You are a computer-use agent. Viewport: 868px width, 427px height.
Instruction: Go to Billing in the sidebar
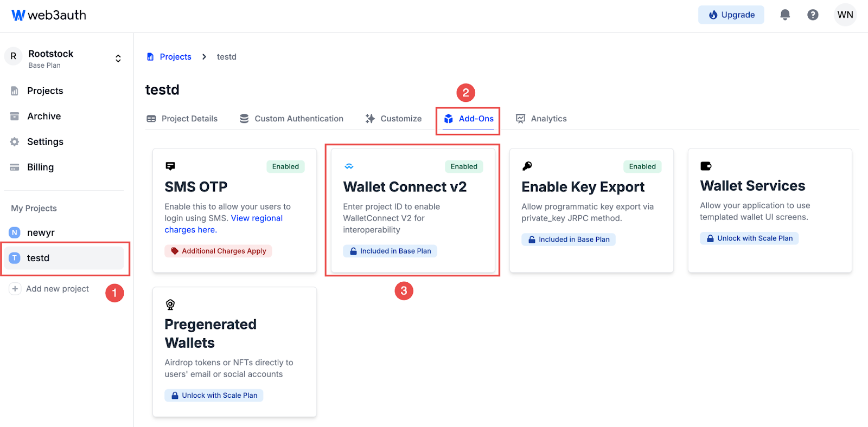click(x=40, y=167)
